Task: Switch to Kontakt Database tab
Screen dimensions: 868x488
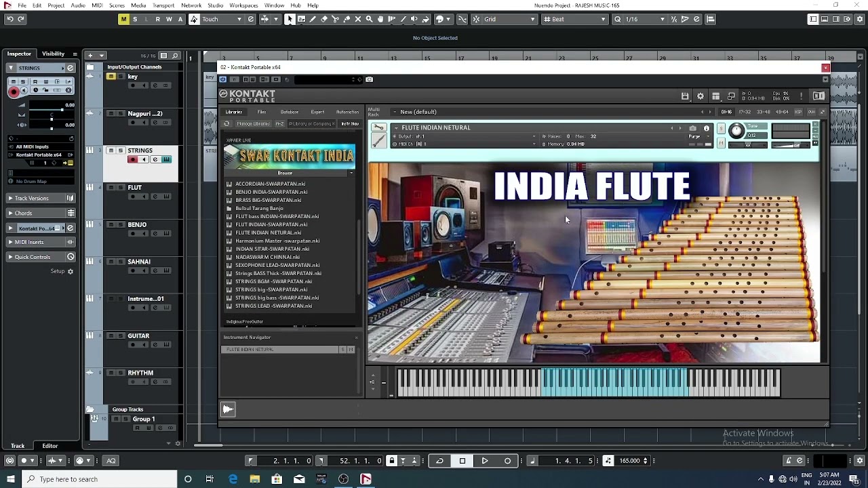Action: point(290,112)
